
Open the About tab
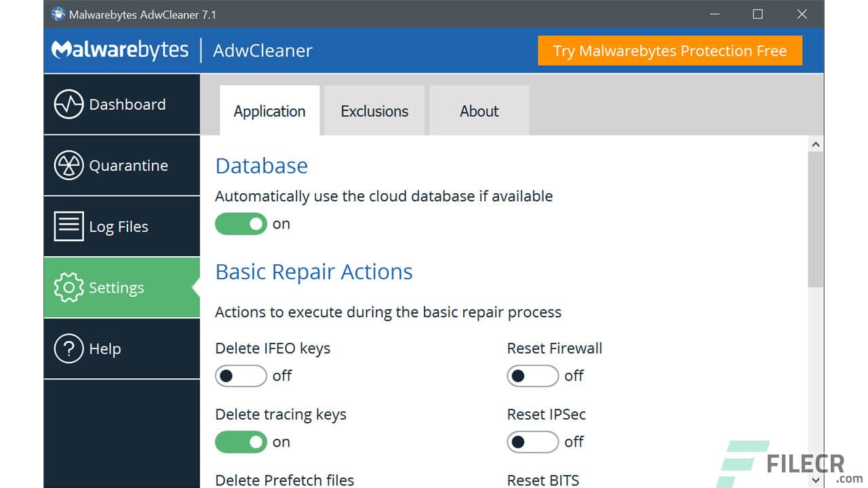point(479,110)
